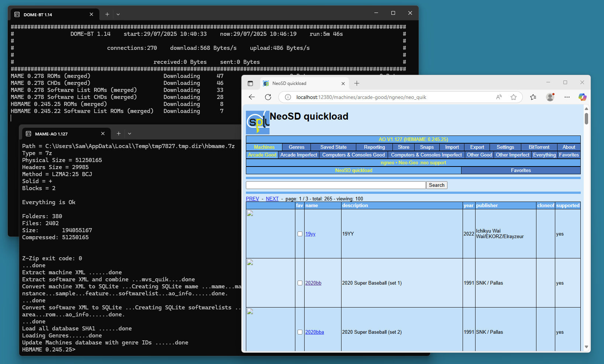The height and width of the screenshot is (364, 604).
Task: Select the Other Good filter
Action: (480, 155)
